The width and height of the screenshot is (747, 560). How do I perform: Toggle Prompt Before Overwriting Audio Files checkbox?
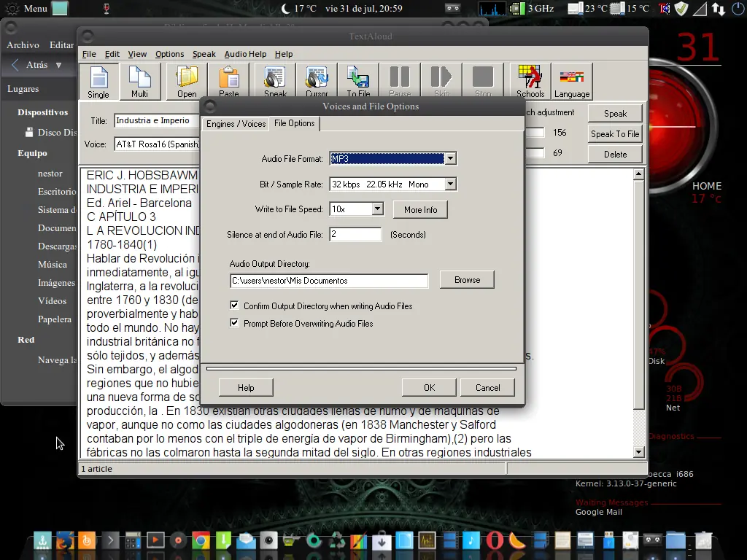pyautogui.click(x=234, y=323)
